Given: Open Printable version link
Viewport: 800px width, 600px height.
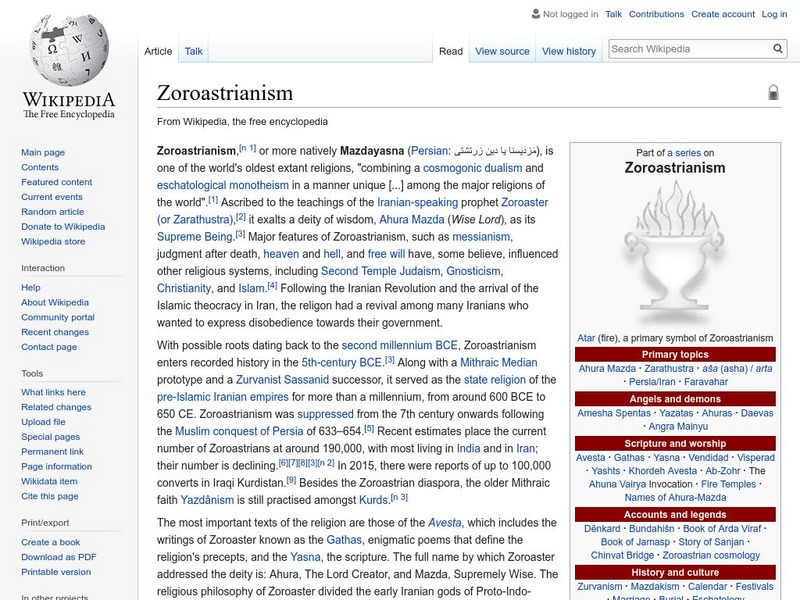Looking at the screenshot, I should [x=56, y=571].
